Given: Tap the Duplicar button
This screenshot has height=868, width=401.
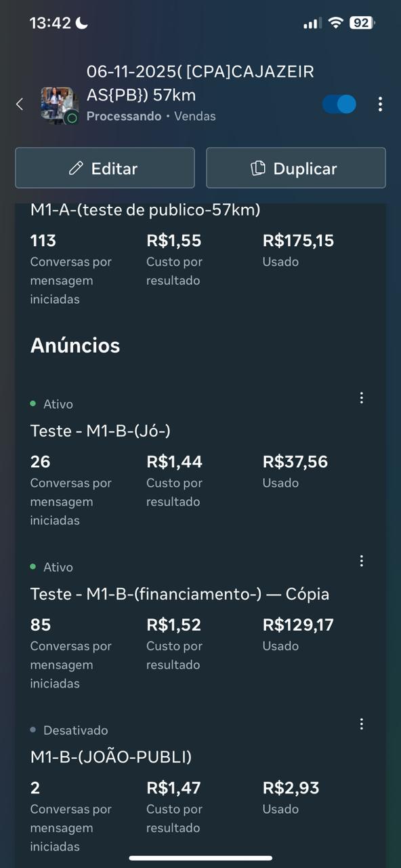Looking at the screenshot, I should tap(295, 167).
